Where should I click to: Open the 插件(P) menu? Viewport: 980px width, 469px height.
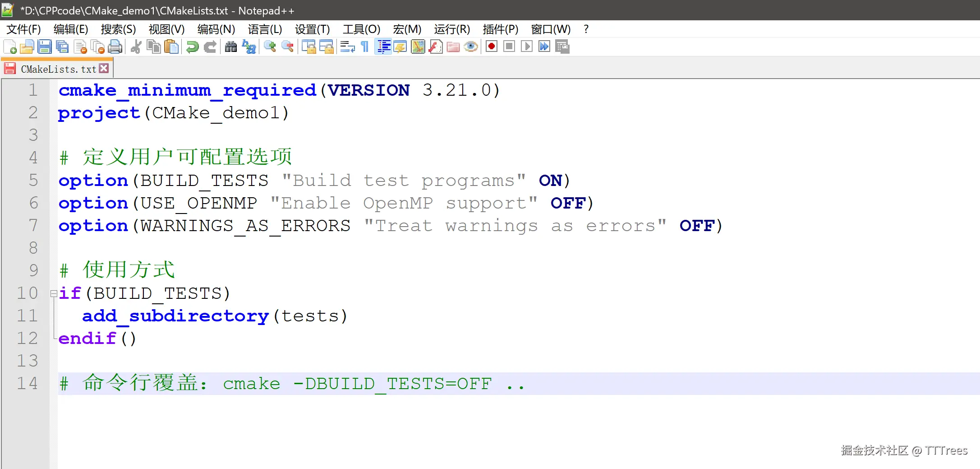click(x=500, y=29)
